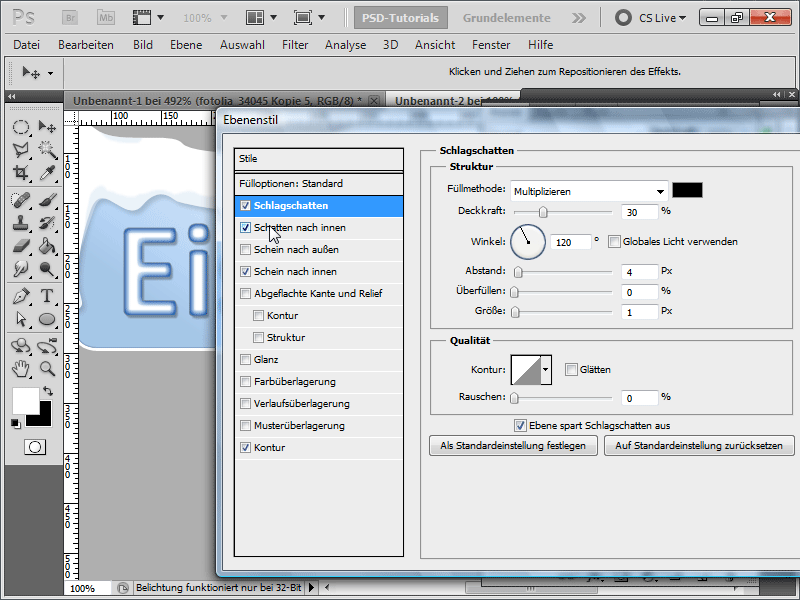Select the Hand tool

click(x=20, y=368)
